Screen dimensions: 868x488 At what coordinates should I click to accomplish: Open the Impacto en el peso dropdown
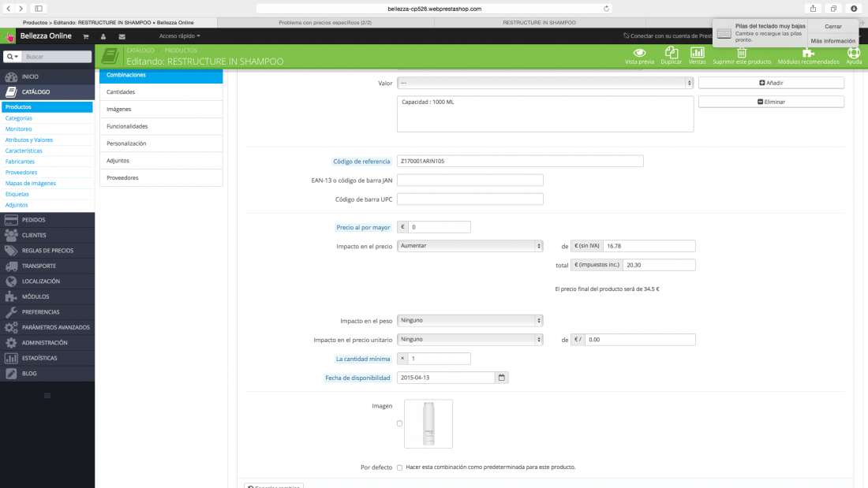pos(470,320)
